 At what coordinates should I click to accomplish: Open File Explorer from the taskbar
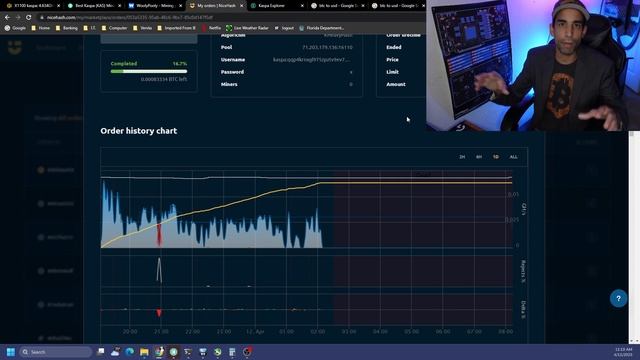click(144, 352)
